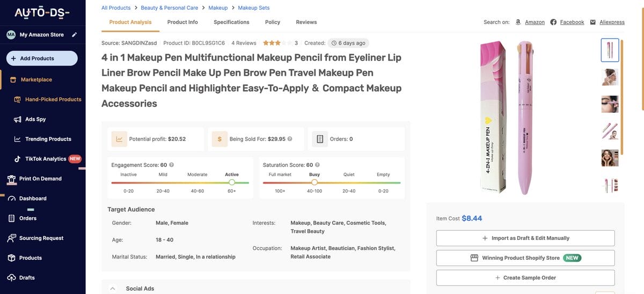Expand the Social Ads section
The image size is (644, 294).
113,289
